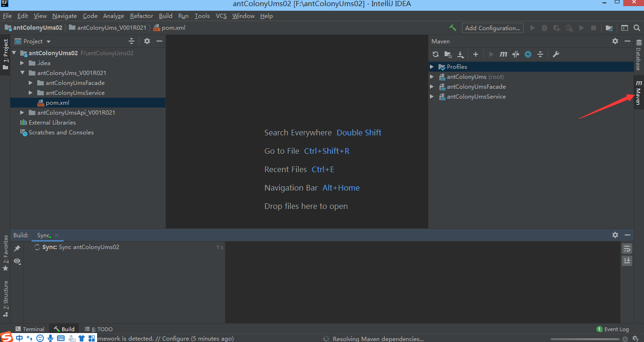
Task: Hide the Maven tool window
Action: coord(627,41)
